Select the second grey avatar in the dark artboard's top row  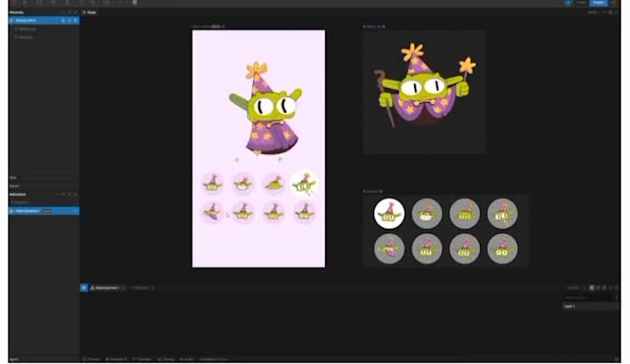coord(427,213)
